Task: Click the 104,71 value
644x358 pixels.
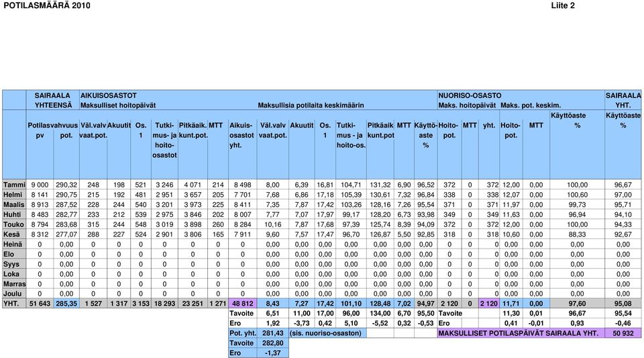Action: [x=351, y=185]
